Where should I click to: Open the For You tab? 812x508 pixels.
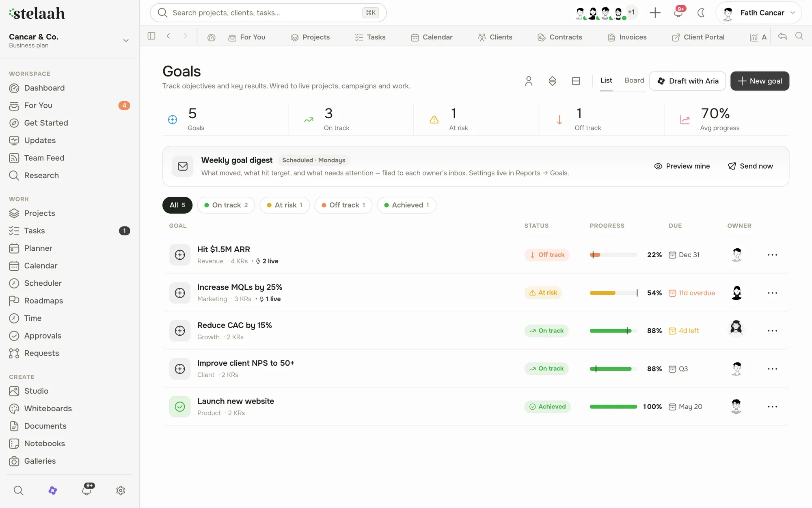click(247, 37)
